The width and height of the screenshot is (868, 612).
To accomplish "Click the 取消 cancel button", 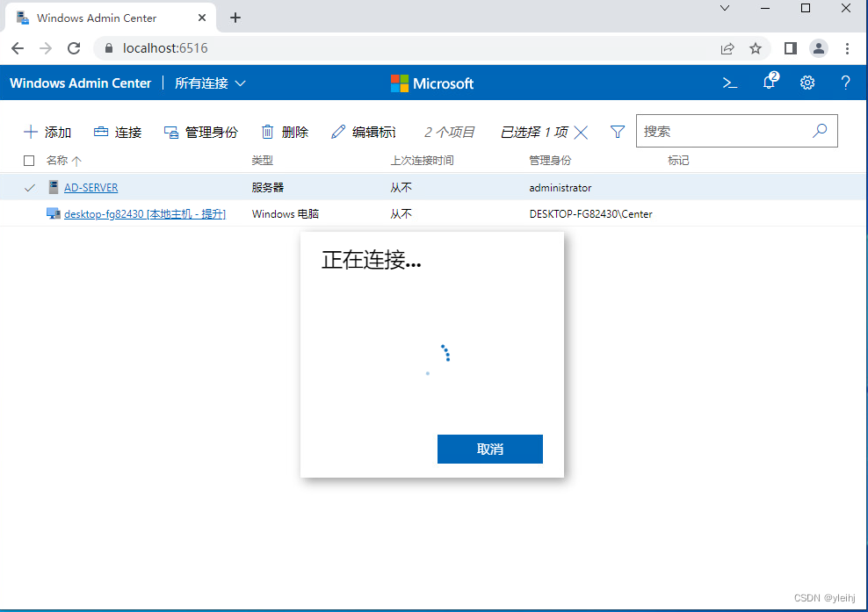I will pos(489,449).
